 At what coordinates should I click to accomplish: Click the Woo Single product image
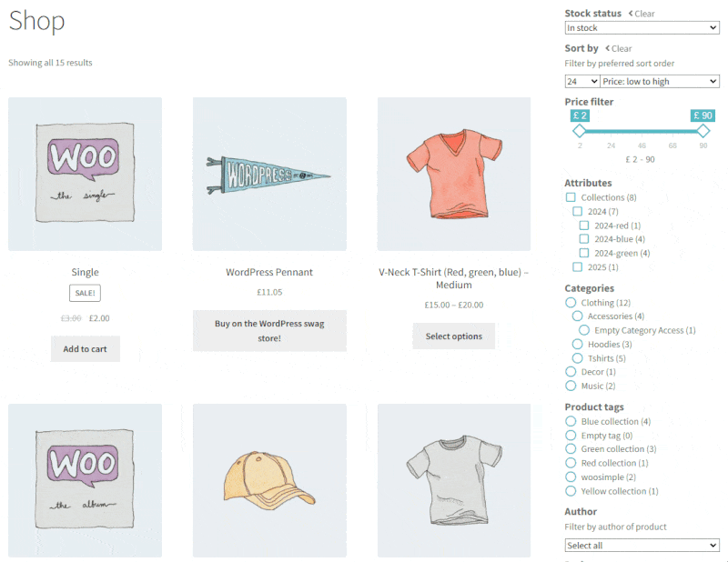tap(85, 174)
